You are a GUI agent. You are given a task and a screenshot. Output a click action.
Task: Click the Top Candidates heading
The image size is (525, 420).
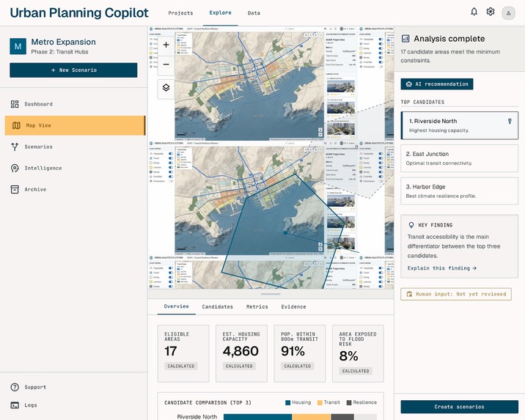(422, 102)
